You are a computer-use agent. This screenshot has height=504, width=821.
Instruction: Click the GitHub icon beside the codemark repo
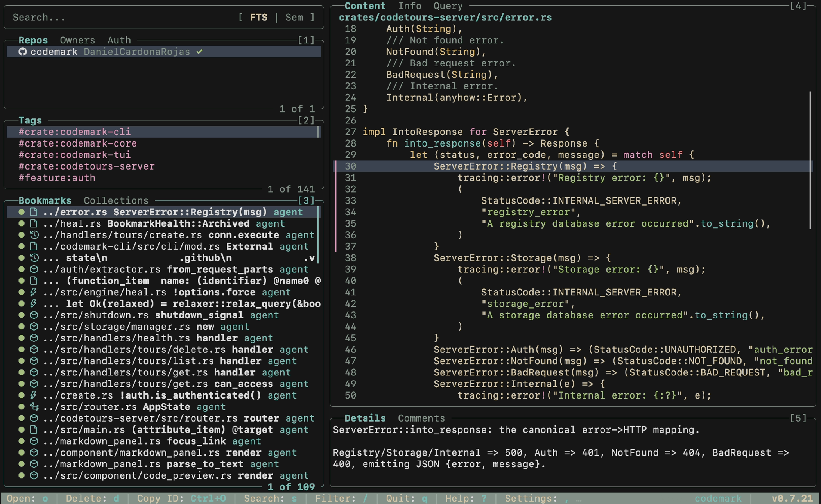coord(23,52)
